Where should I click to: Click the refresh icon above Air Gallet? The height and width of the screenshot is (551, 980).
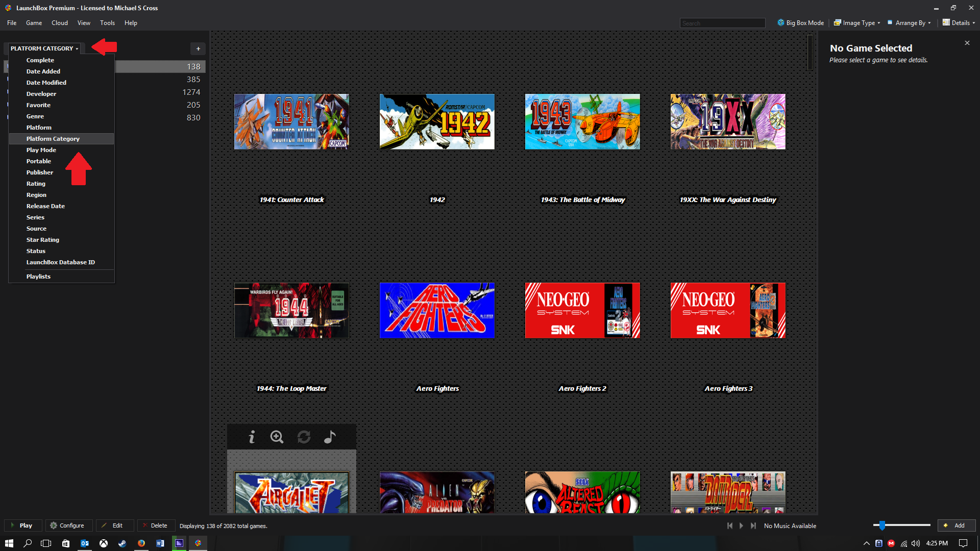click(304, 437)
